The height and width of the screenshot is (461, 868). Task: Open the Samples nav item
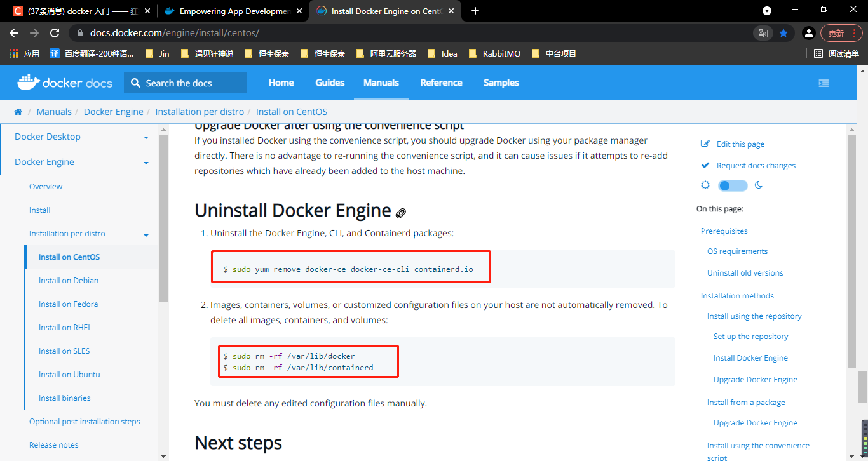pyautogui.click(x=501, y=83)
